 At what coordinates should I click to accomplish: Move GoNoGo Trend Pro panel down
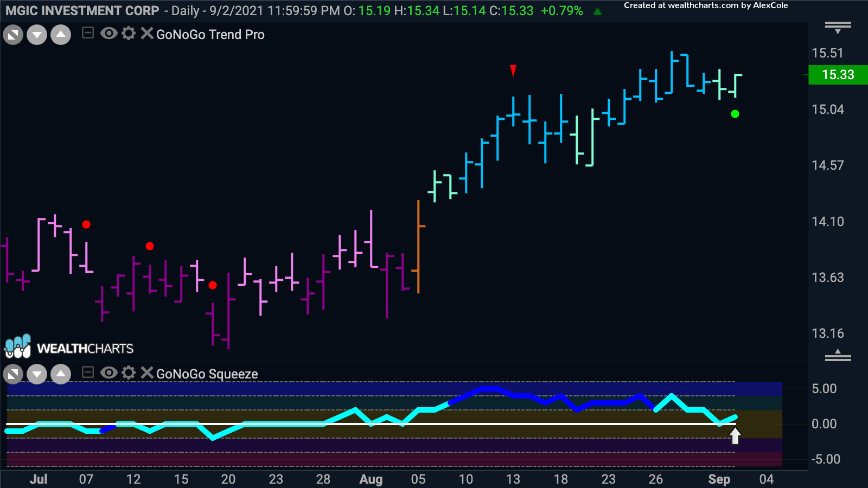(x=37, y=36)
